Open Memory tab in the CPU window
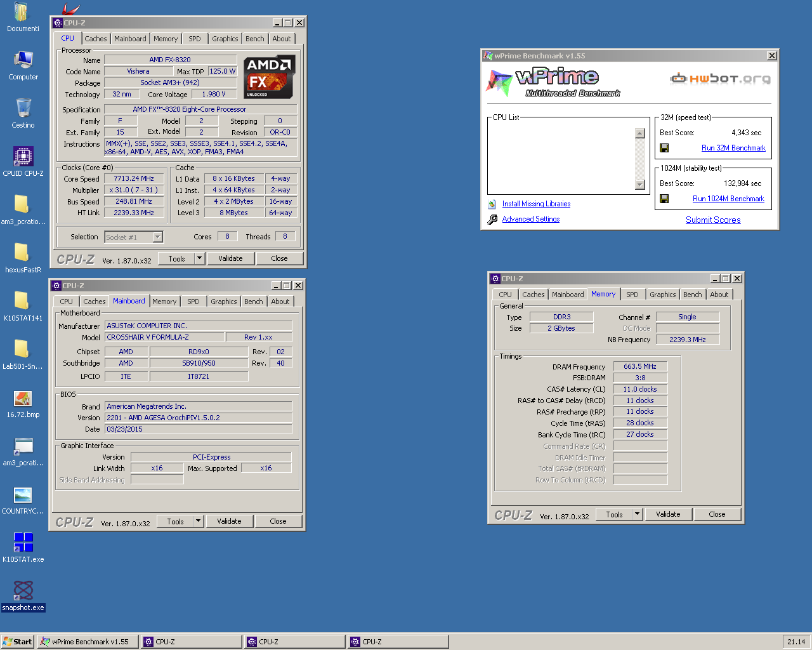 point(166,39)
